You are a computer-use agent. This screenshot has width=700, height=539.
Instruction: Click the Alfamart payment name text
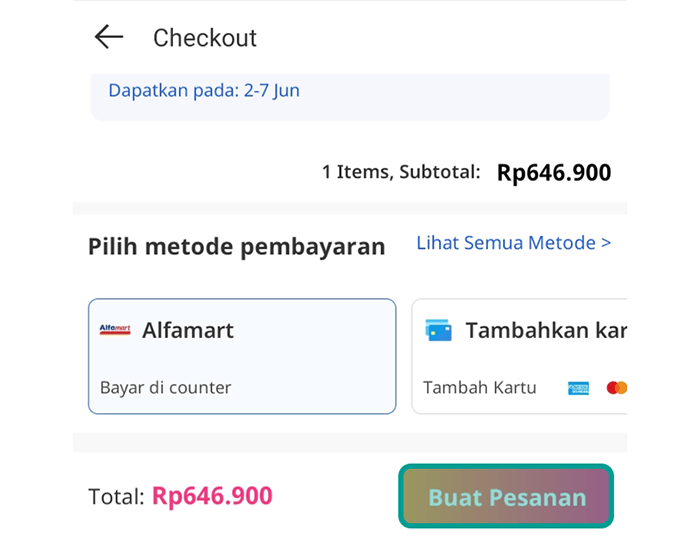click(188, 330)
